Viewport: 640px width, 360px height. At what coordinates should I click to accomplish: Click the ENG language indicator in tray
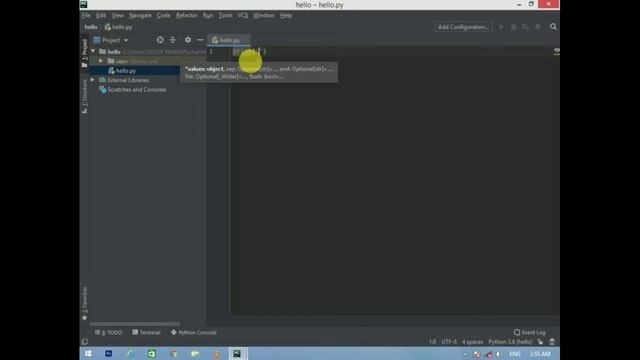click(x=515, y=354)
